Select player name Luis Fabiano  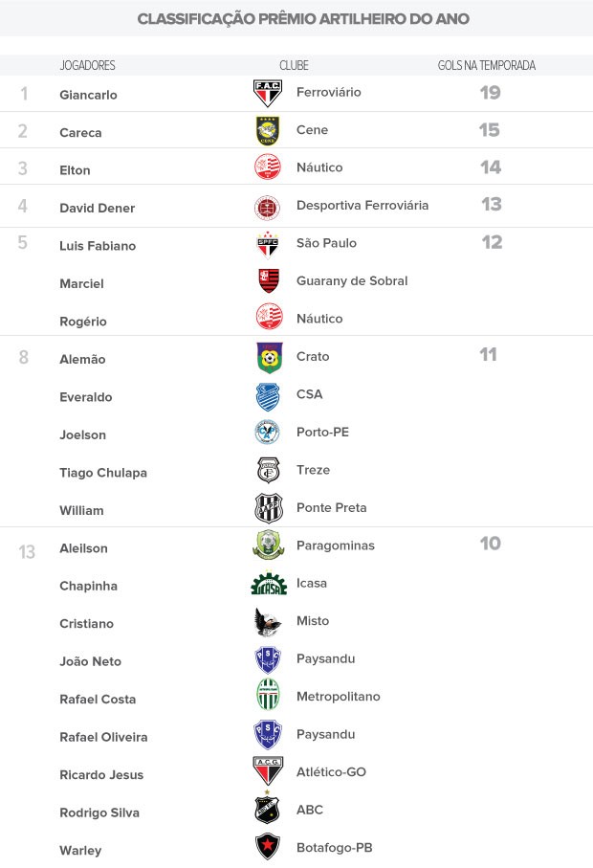[x=98, y=246]
